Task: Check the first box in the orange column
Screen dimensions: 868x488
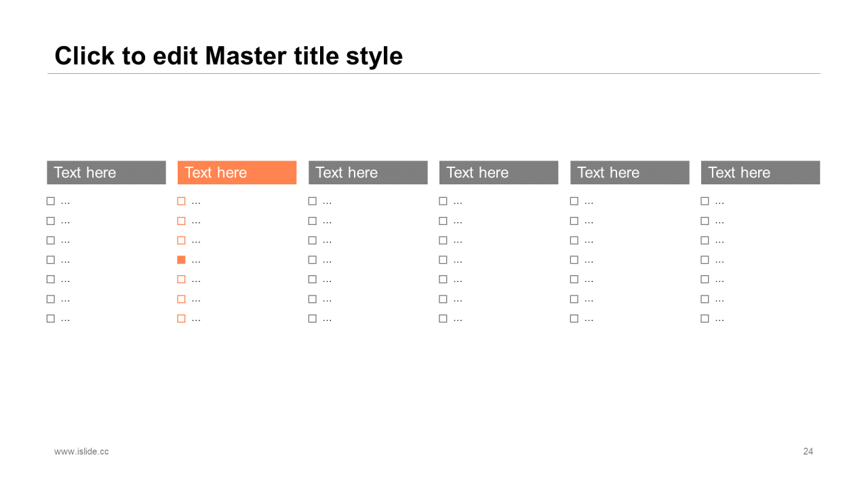Action: (181, 201)
